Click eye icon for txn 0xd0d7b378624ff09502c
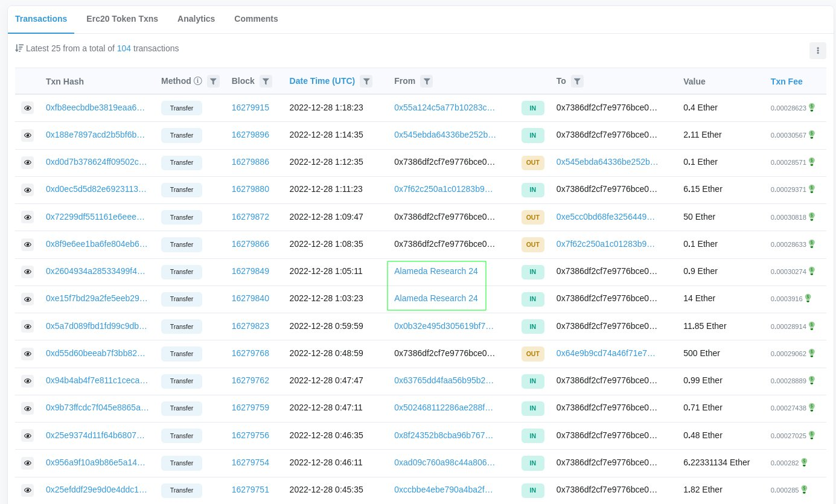 tap(28, 162)
